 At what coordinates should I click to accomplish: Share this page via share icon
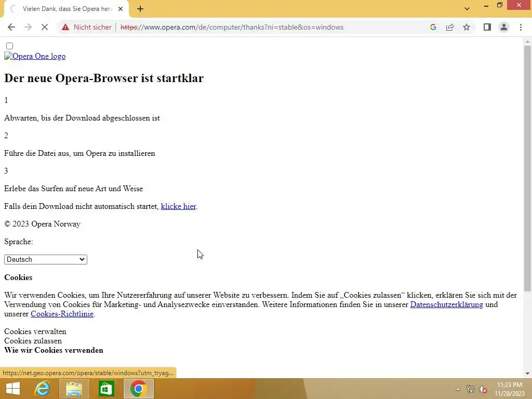450,27
